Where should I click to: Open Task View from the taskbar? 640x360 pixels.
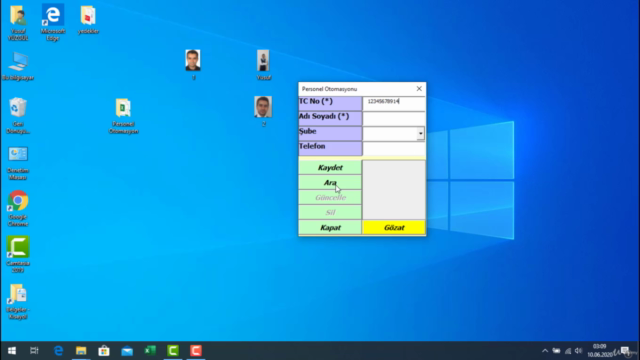pos(34,351)
